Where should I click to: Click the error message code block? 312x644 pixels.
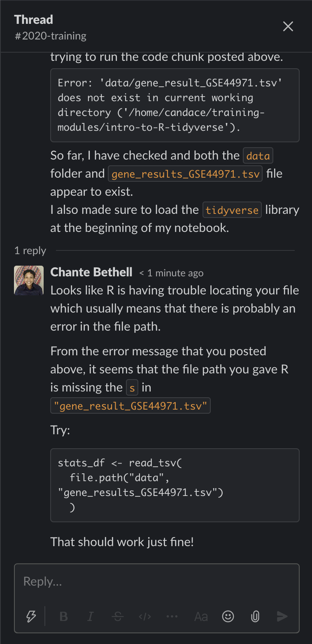coord(175,105)
